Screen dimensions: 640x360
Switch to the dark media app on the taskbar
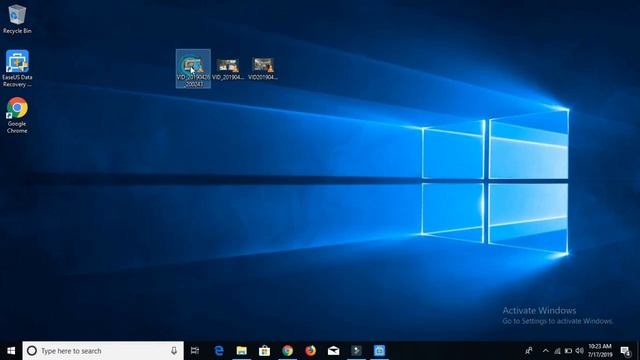point(356,351)
